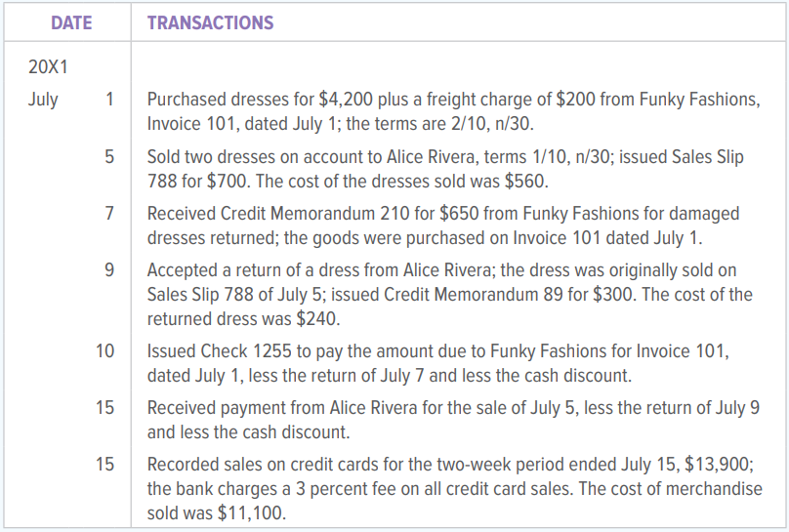Click day 1 in the date column

point(109,100)
